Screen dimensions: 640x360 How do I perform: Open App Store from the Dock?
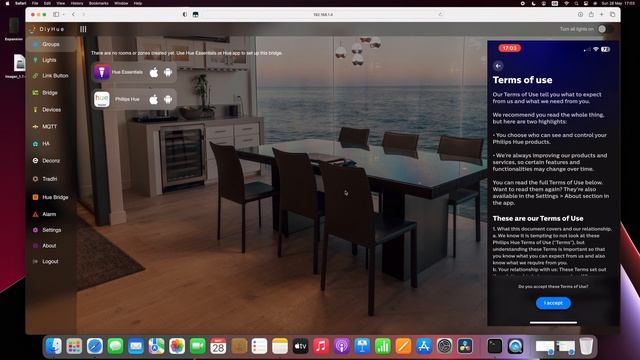[424, 346]
